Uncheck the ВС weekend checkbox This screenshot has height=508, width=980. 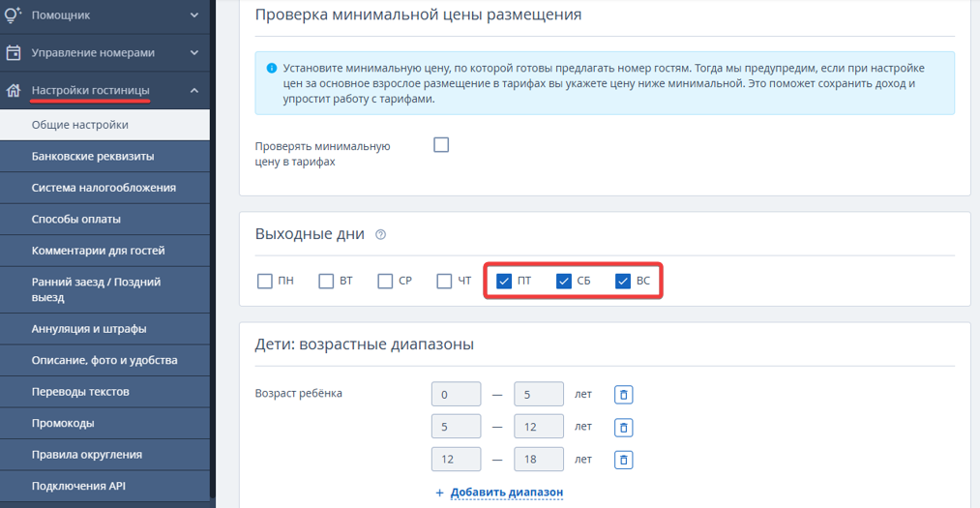click(x=623, y=282)
